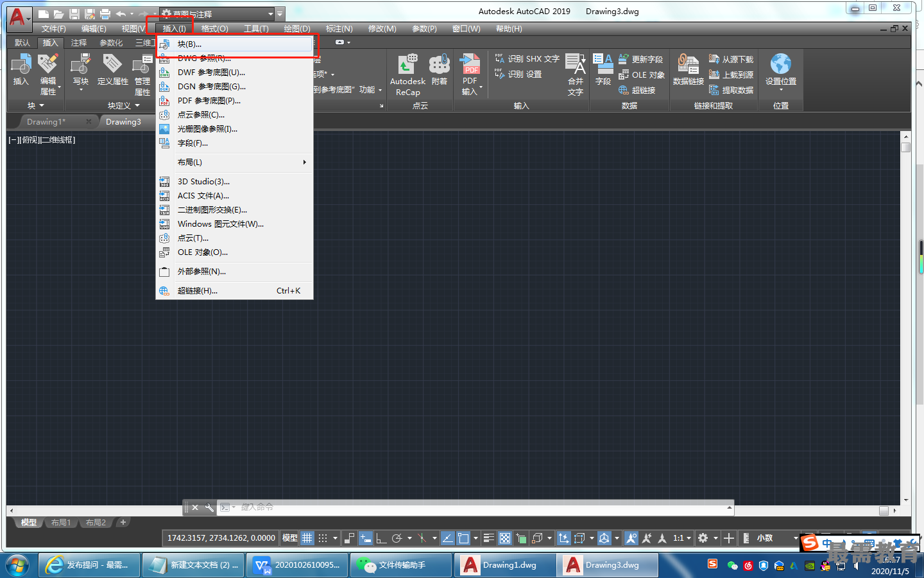Toggle lineweight display in status bar
The image size is (924, 578).
[489, 538]
